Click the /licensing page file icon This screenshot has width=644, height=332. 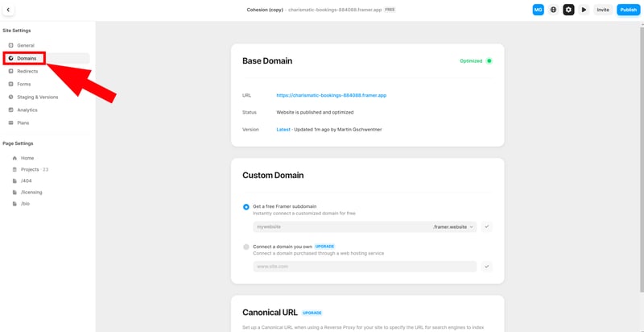coord(14,193)
